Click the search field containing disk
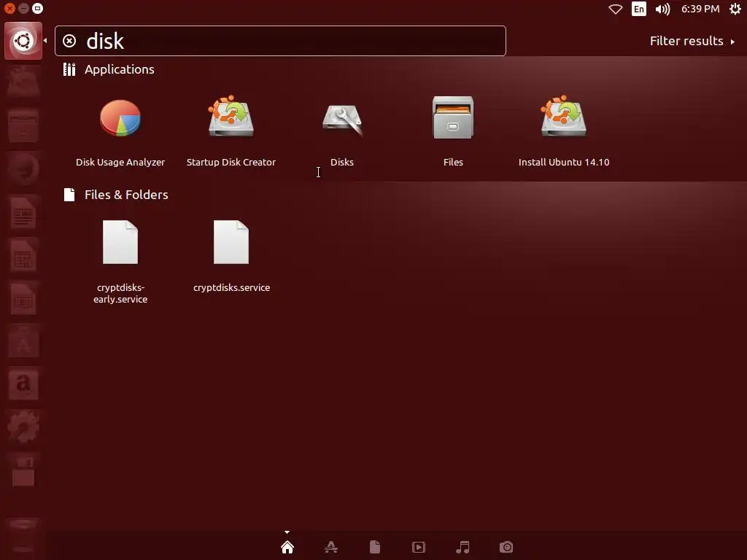Screen dimensions: 747x560 pos(280,41)
